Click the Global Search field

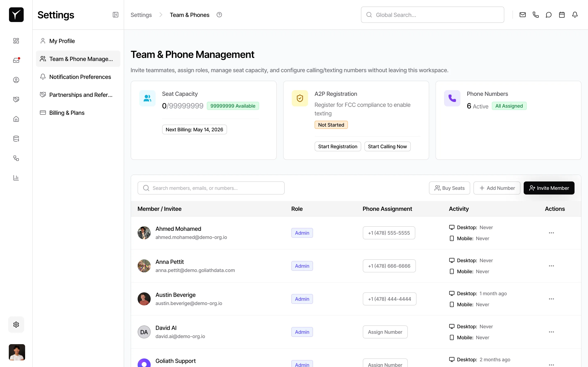[432, 14]
